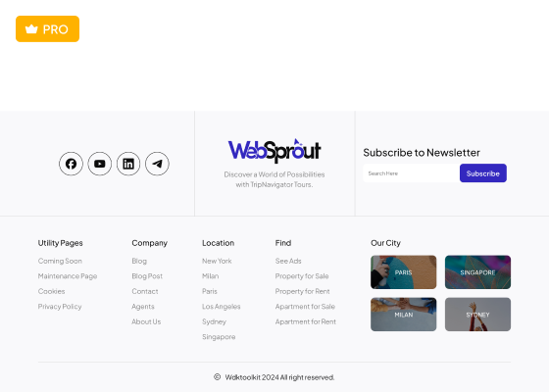Image resolution: width=549 pixels, height=392 pixels.
Task: Open the Facebook social icon
Action: pos(71,164)
